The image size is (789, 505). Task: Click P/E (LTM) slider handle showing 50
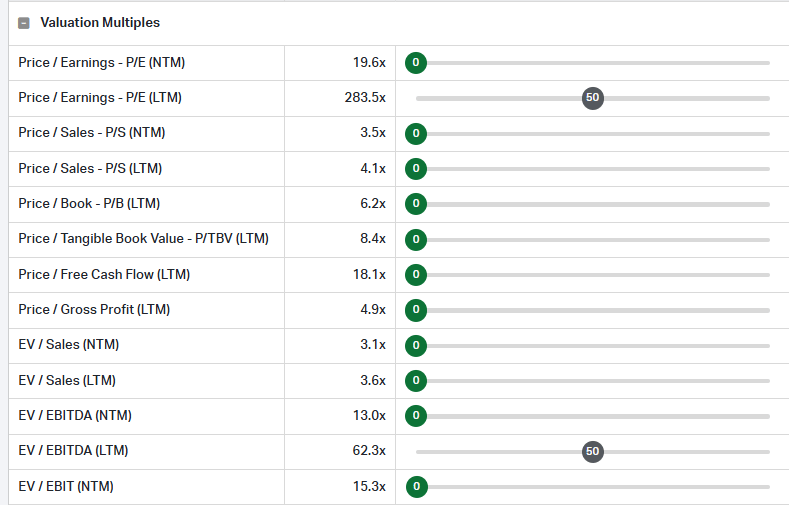click(592, 98)
